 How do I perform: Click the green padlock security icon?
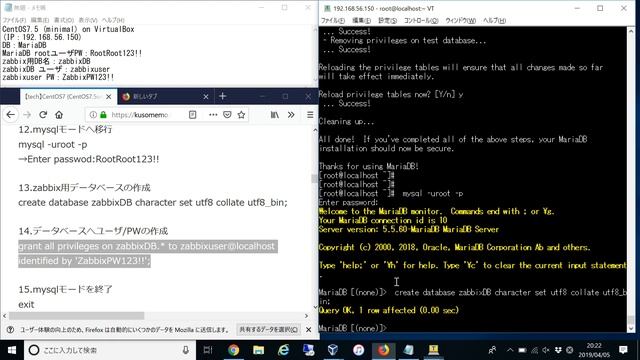click(103, 115)
